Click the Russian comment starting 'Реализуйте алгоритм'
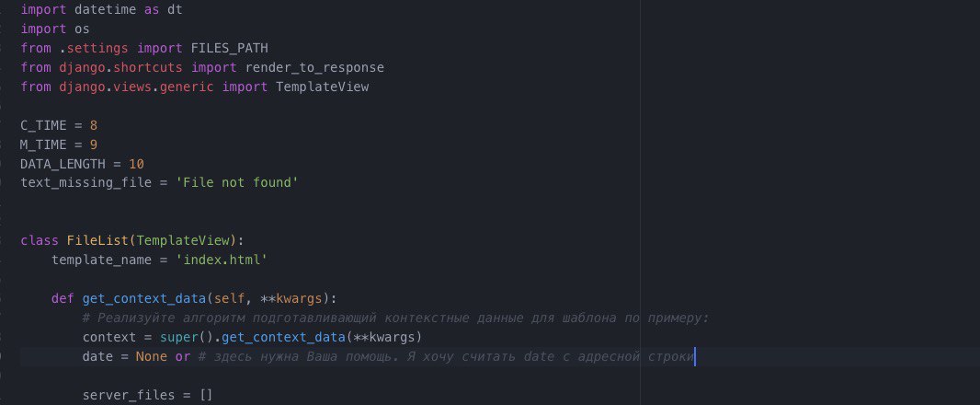 coord(396,318)
